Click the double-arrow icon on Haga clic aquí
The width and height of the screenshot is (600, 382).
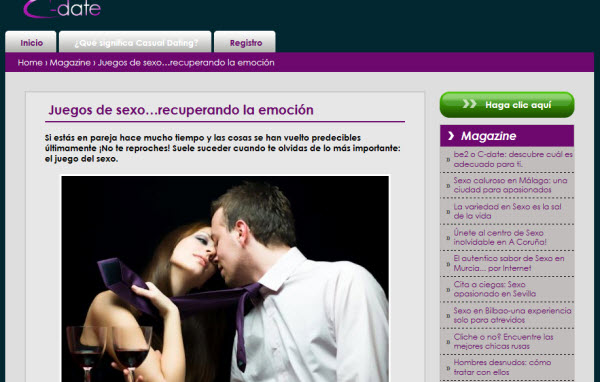[469, 104]
